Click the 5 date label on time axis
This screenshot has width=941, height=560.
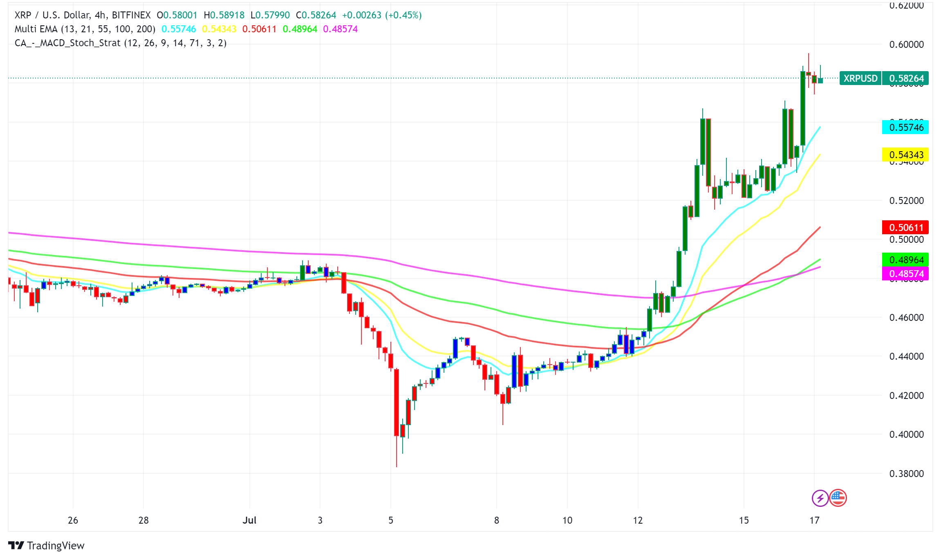391,520
